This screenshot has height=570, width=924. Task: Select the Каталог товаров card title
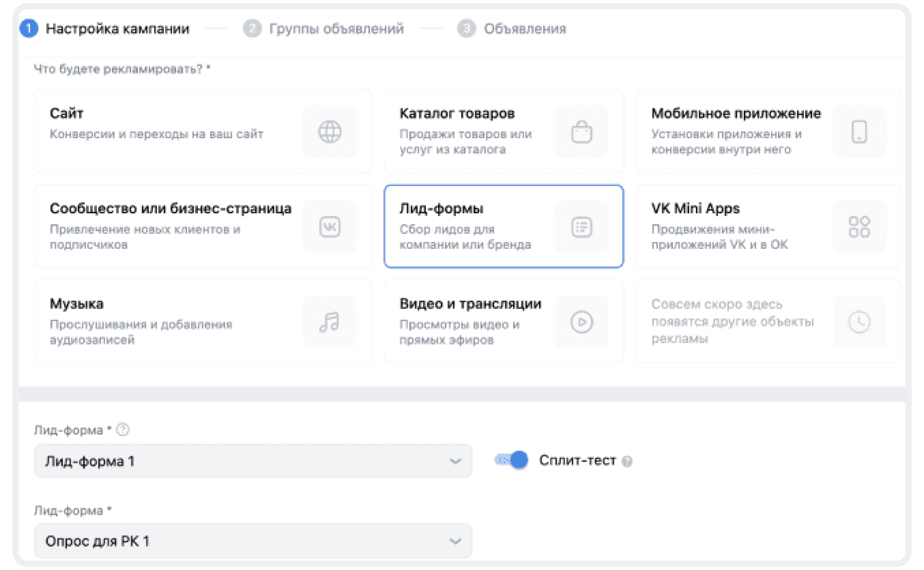(x=457, y=113)
